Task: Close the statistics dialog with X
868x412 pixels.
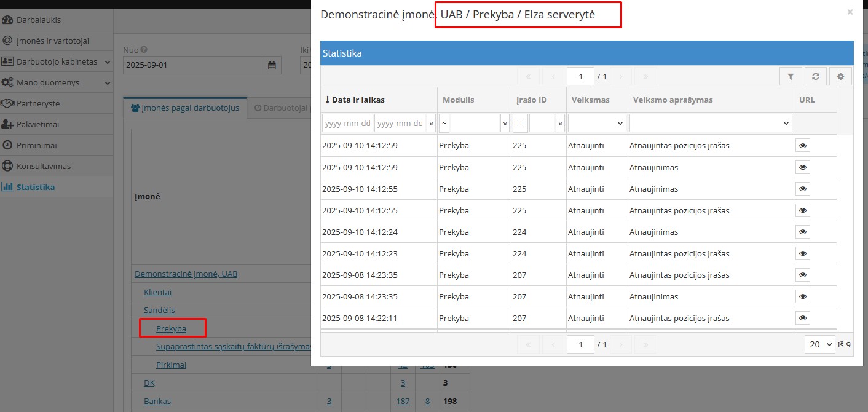Action: (850, 12)
